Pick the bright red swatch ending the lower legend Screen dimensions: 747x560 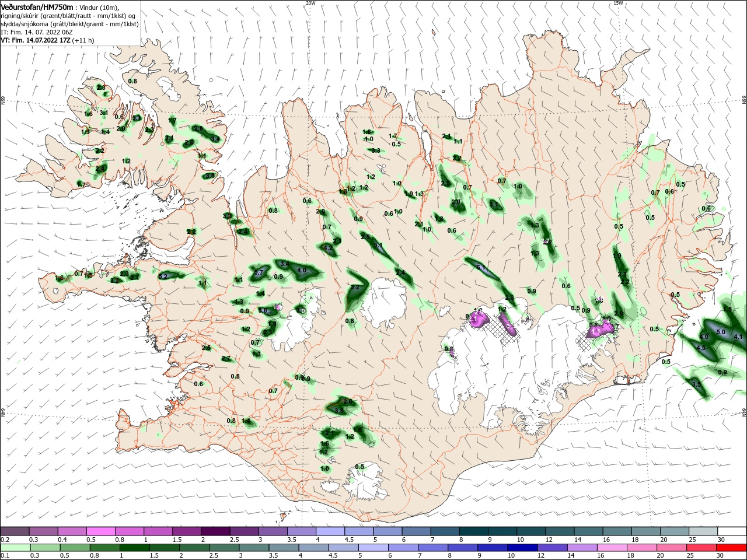point(732,548)
